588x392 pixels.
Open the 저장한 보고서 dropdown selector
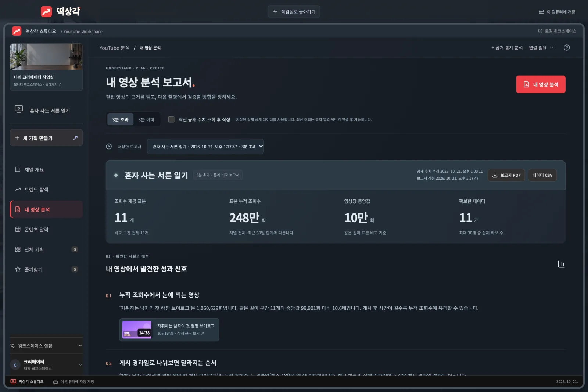[x=205, y=146]
